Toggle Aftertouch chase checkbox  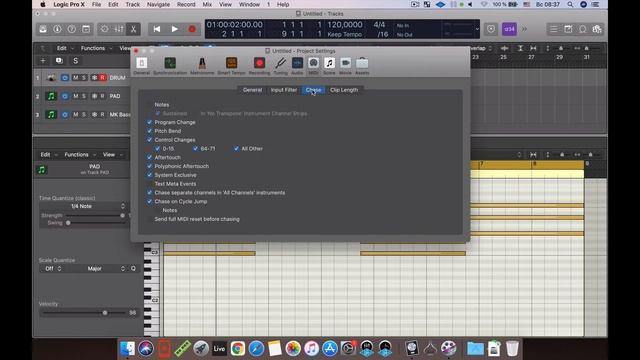[149, 157]
